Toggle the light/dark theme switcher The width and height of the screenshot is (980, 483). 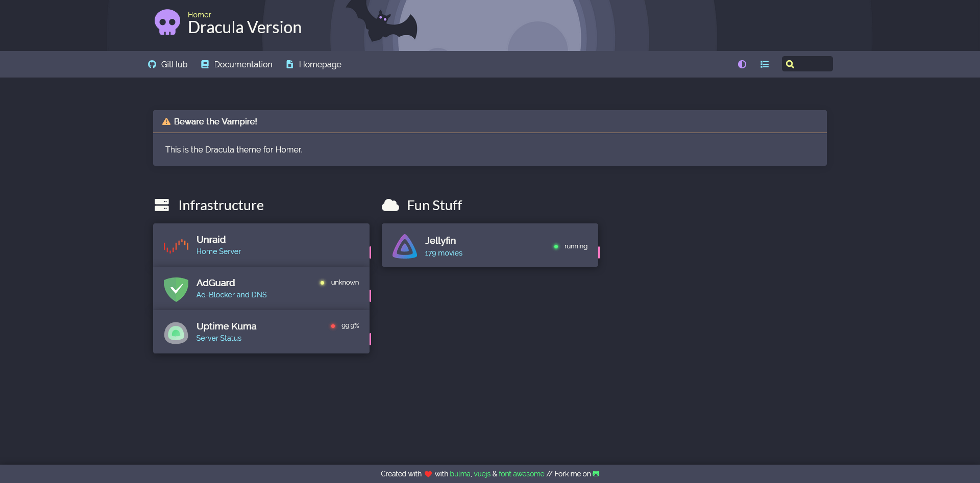[x=742, y=64]
